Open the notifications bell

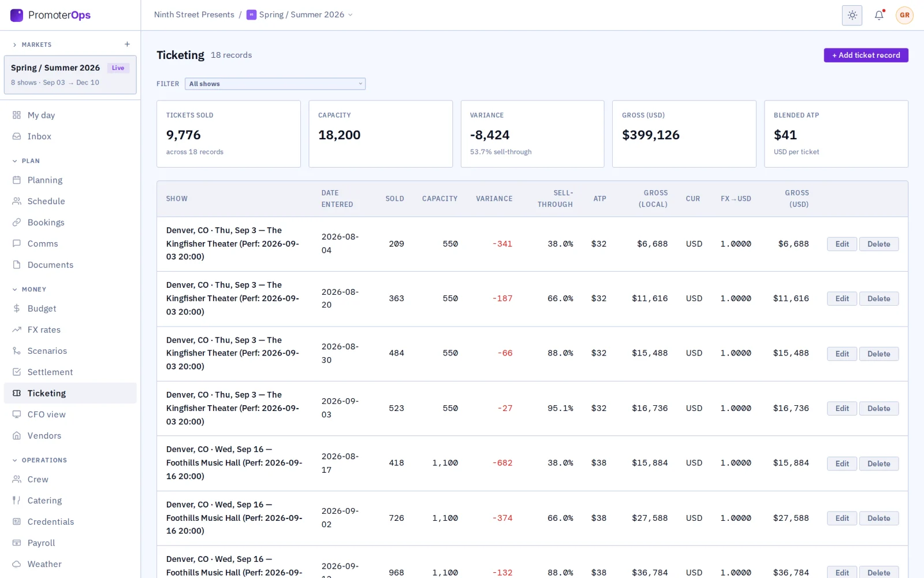coord(879,16)
